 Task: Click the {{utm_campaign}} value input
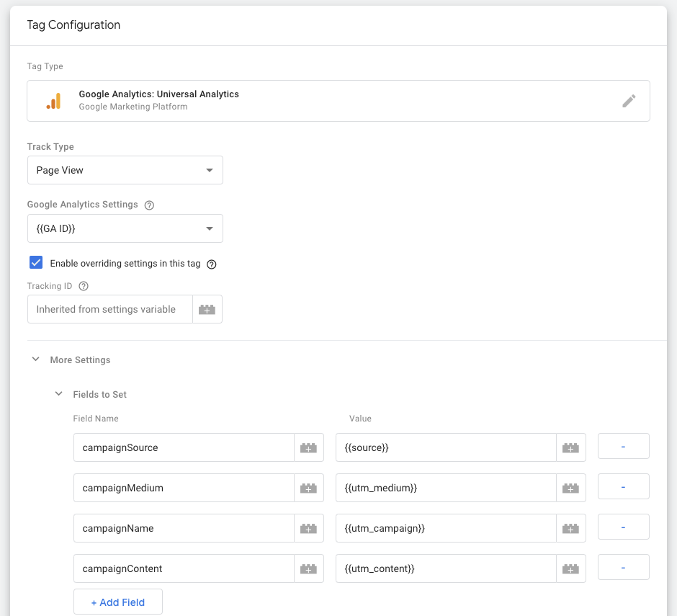[446, 528]
